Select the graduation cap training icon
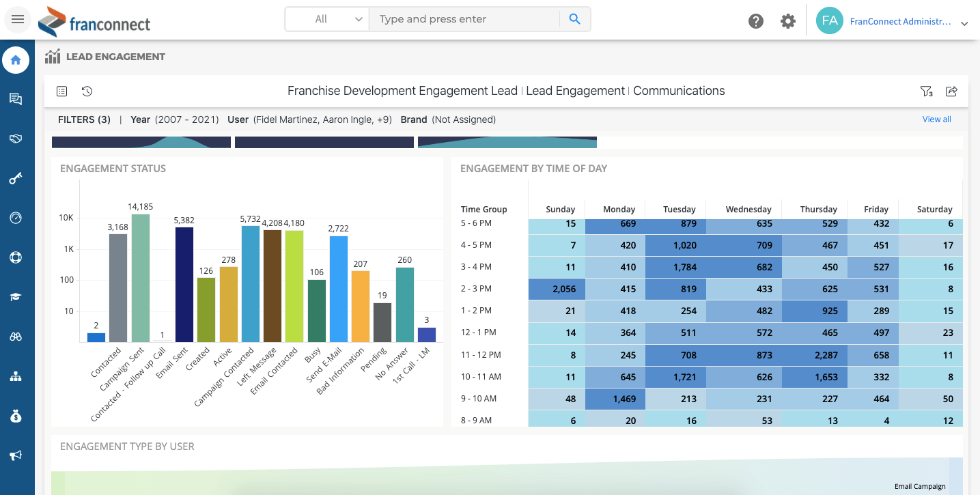This screenshot has height=495, width=980. pyautogui.click(x=16, y=296)
